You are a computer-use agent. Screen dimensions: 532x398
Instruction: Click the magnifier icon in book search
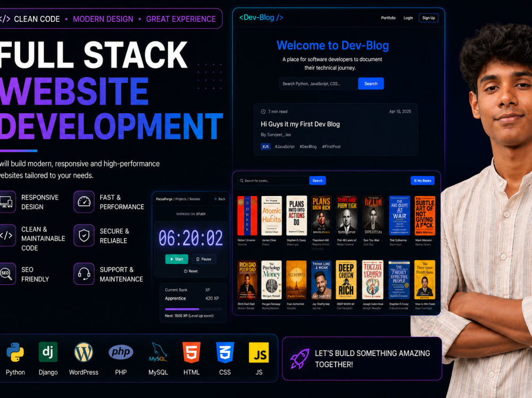(242, 181)
